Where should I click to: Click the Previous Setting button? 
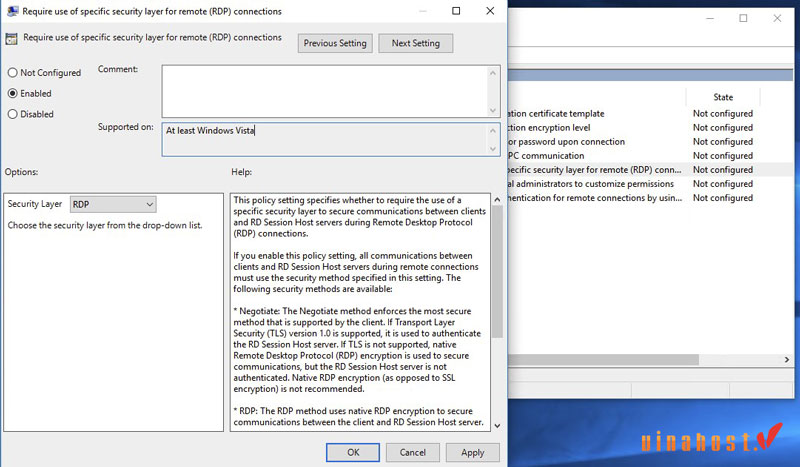[x=335, y=43]
